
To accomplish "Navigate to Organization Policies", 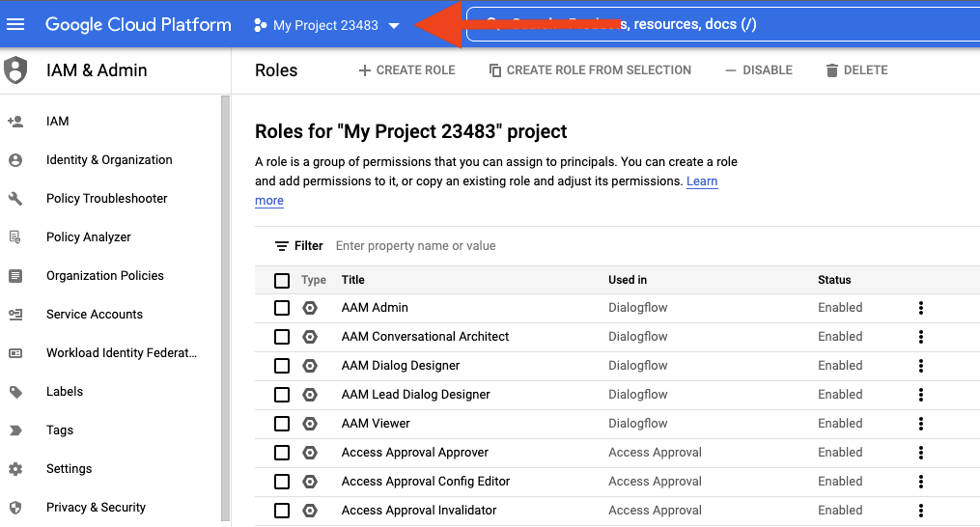I will point(105,276).
